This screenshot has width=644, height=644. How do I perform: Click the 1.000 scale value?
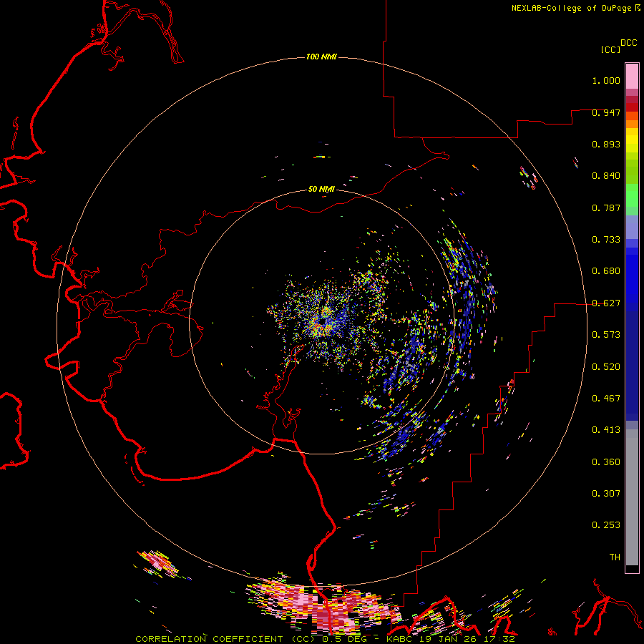click(606, 80)
